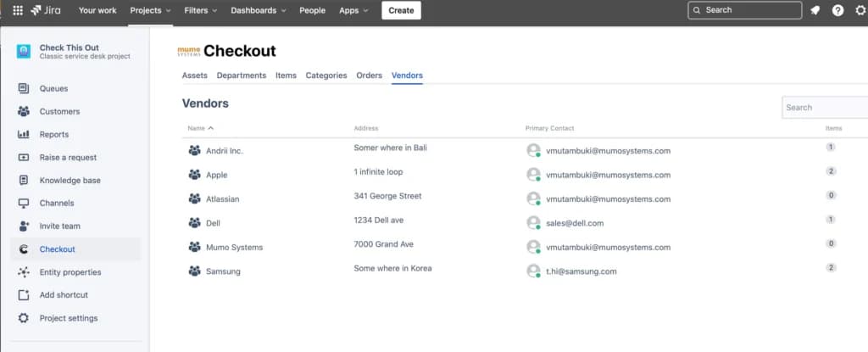Click the group icon beside Samsung
Image resolution: width=868 pixels, height=352 pixels.
pos(194,271)
